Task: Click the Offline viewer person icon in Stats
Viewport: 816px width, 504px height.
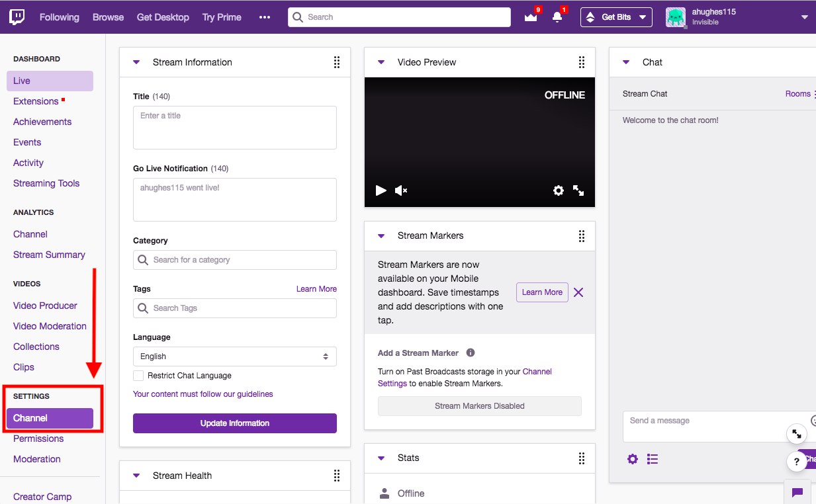Action: (x=384, y=493)
